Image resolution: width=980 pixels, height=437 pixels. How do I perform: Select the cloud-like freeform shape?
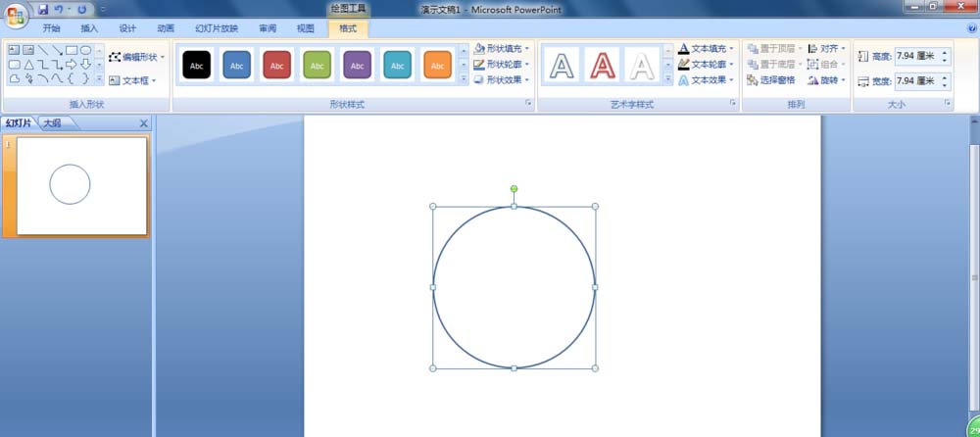pos(14,78)
